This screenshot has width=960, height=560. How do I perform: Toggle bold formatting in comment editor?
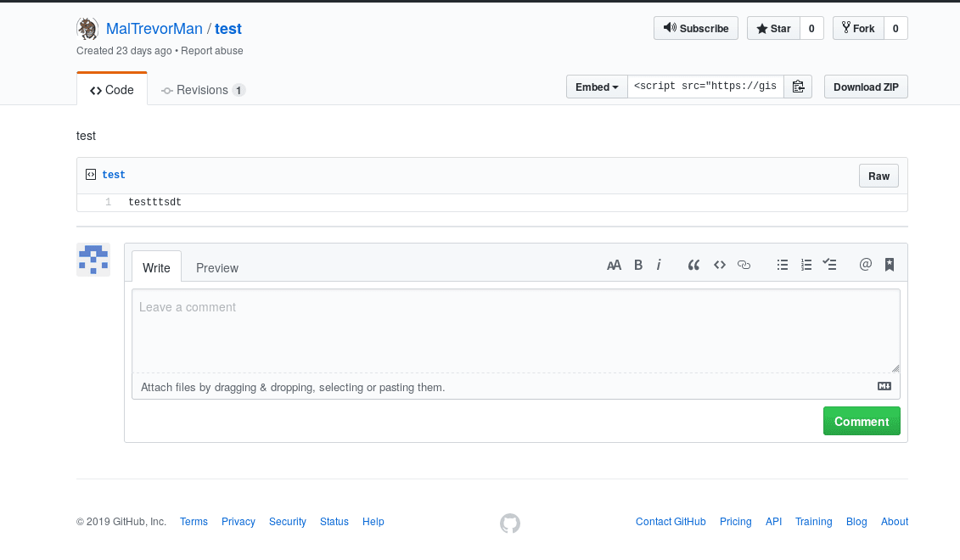coord(637,265)
